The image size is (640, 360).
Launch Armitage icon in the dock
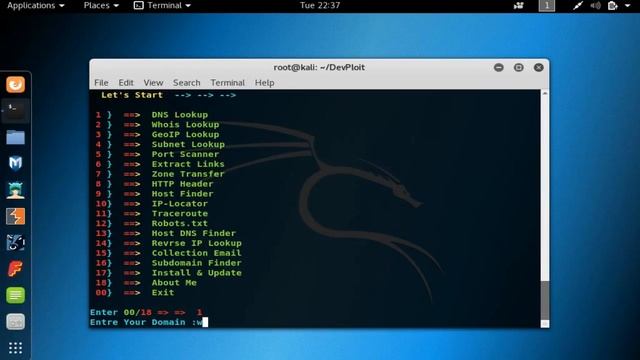[x=16, y=190]
